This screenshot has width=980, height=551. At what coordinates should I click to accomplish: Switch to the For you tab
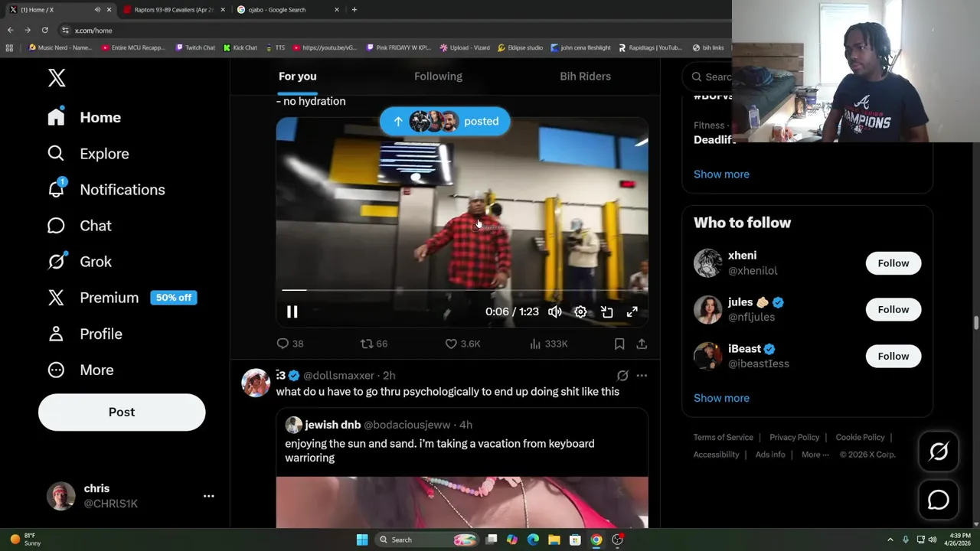coord(297,76)
